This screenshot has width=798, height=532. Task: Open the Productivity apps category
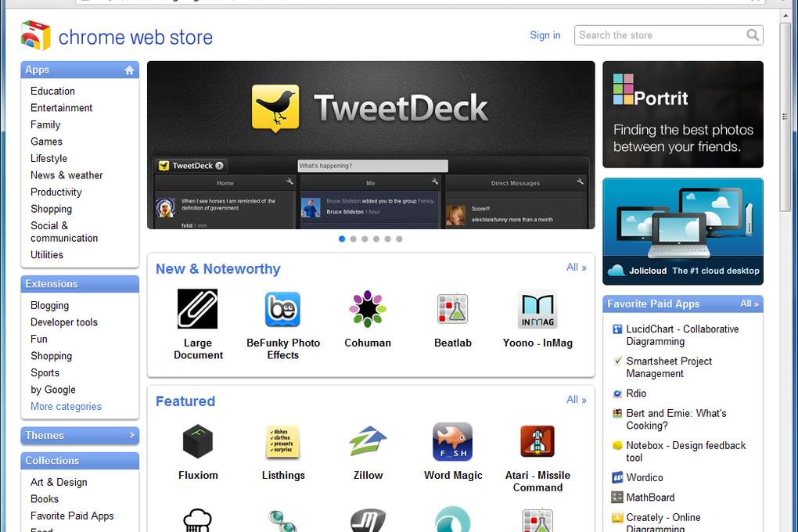coord(56,192)
